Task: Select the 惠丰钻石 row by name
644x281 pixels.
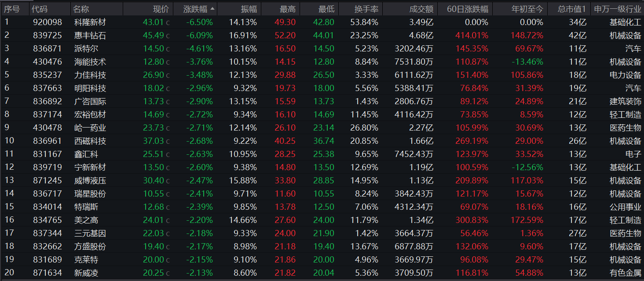Action: (90, 35)
